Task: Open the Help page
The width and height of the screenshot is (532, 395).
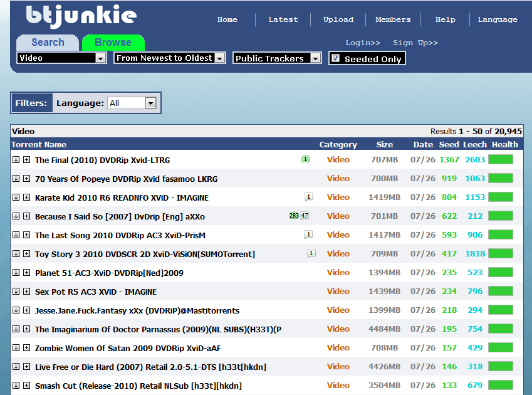Action: click(x=446, y=19)
